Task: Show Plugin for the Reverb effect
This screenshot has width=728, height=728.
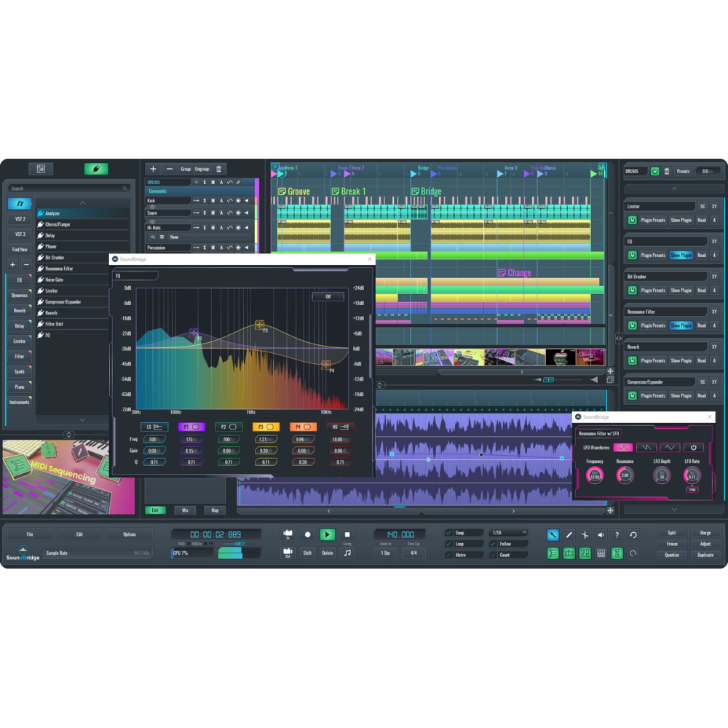Action: pyautogui.click(x=681, y=360)
